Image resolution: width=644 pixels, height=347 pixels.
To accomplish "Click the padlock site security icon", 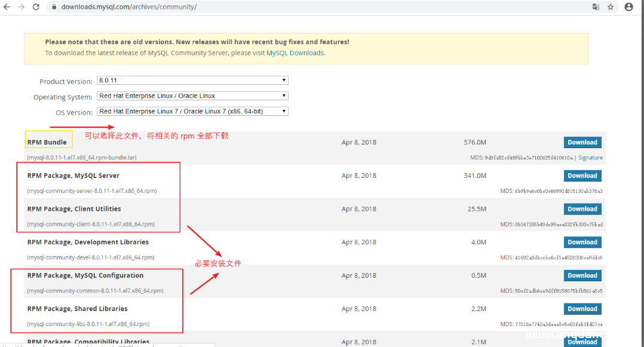I will [54, 7].
